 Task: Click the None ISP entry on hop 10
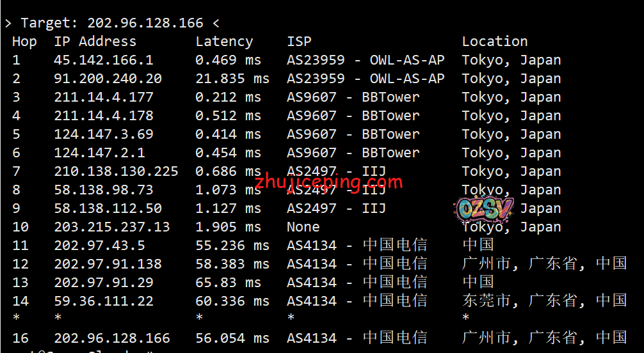point(303,227)
